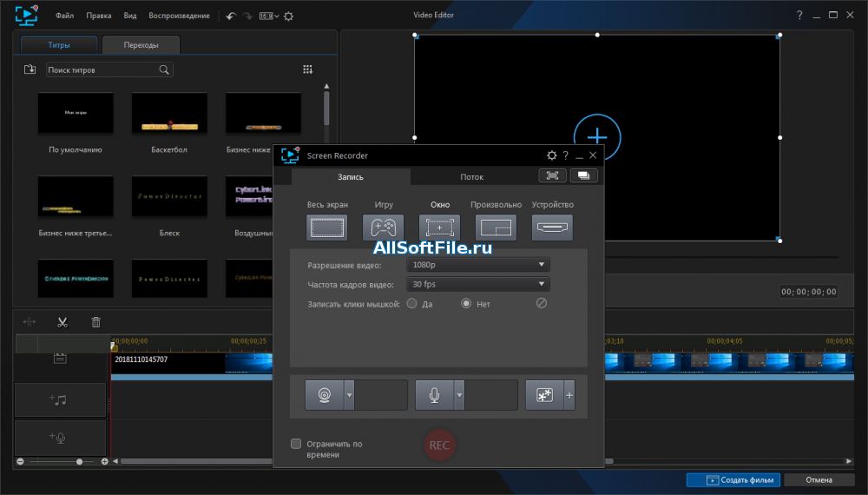Select the Window capture mode icon

[x=439, y=228]
